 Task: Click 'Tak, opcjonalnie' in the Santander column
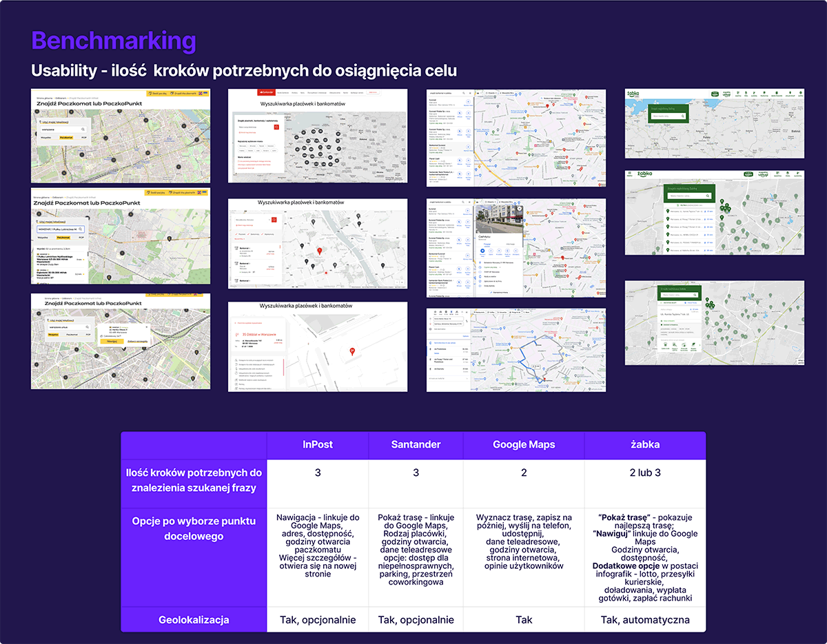point(416,620)
